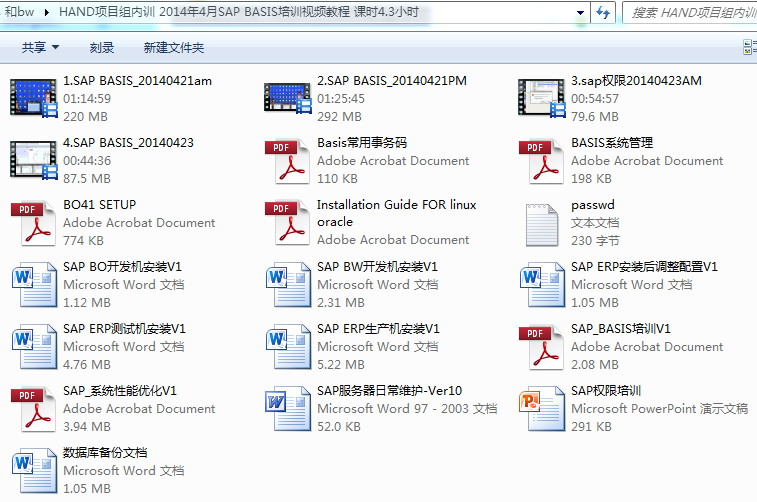Select file name 2.SAP BASIS_20140421PM
Image resolution: width=757 pixels, height=502 pixels.
click(392, 81)
